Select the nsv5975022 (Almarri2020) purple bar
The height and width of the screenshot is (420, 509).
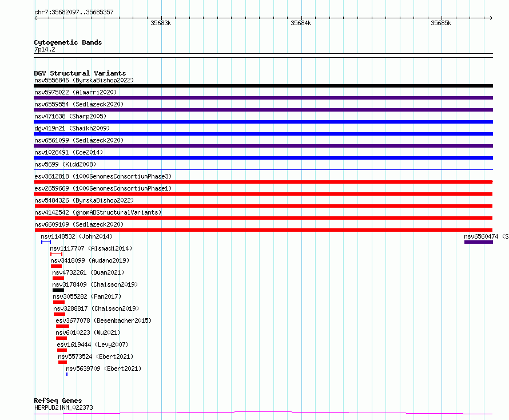263,98
